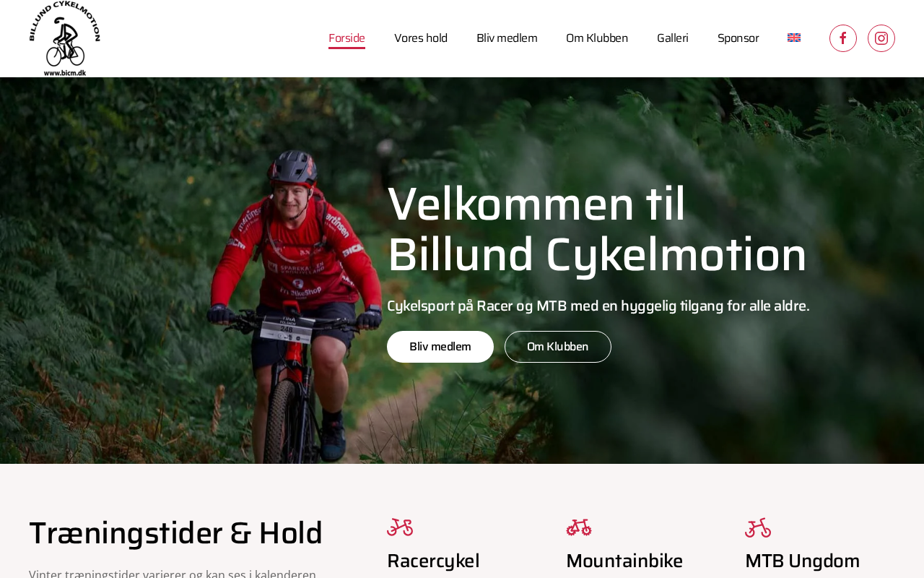Open the Galleri page
This screenshot has width=924, height=578.
tap(673, 38)
